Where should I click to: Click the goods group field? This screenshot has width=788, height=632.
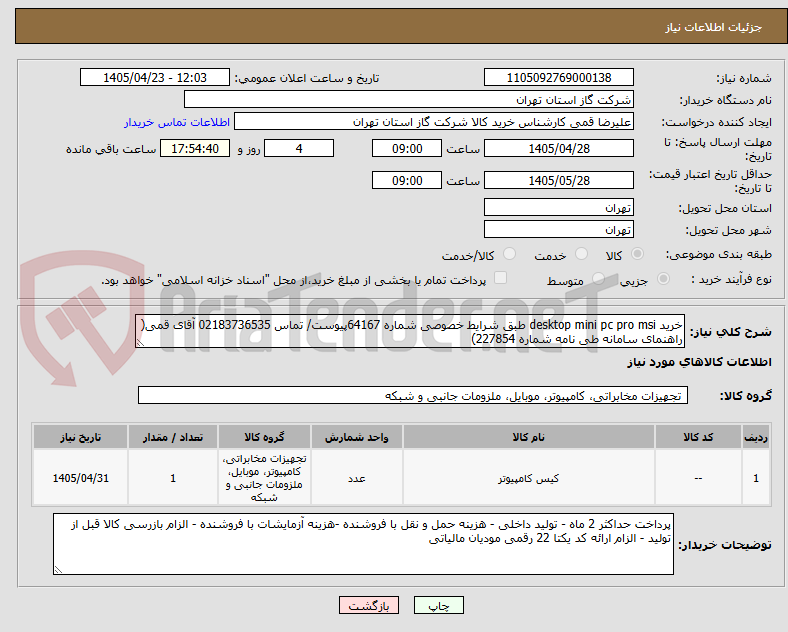pyautogui.click(x=413, y=395)
